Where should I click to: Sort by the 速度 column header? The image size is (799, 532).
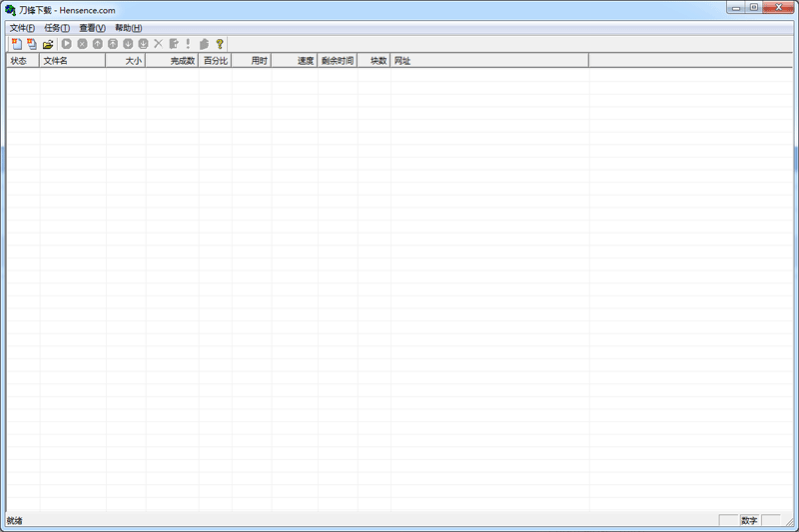[294, 61]
